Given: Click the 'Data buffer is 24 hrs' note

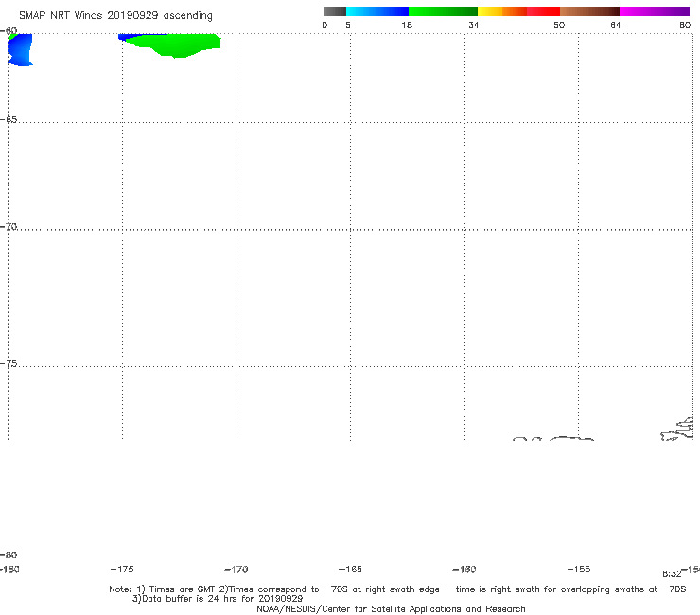Looking at the screenshot, I should point(218,599).
